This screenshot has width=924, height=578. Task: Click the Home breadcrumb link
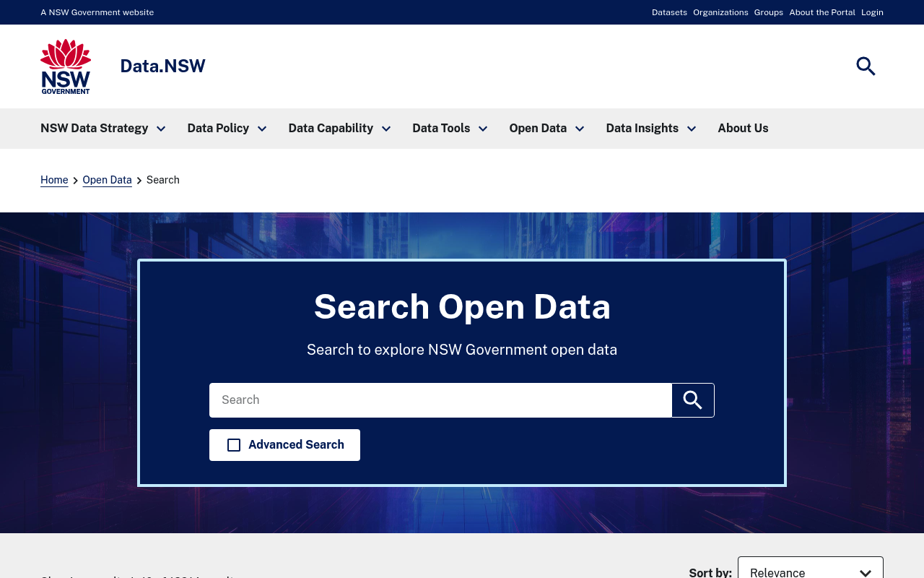pos(54,180)
